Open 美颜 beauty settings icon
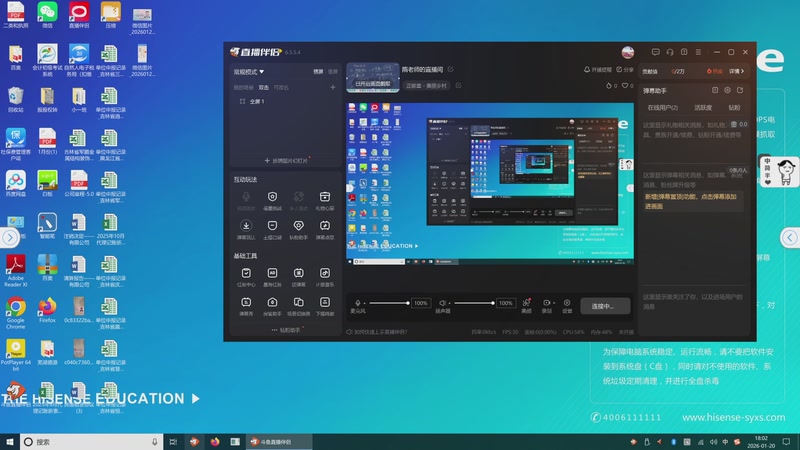Screen dimensions: 800x450 coord(526,303)
